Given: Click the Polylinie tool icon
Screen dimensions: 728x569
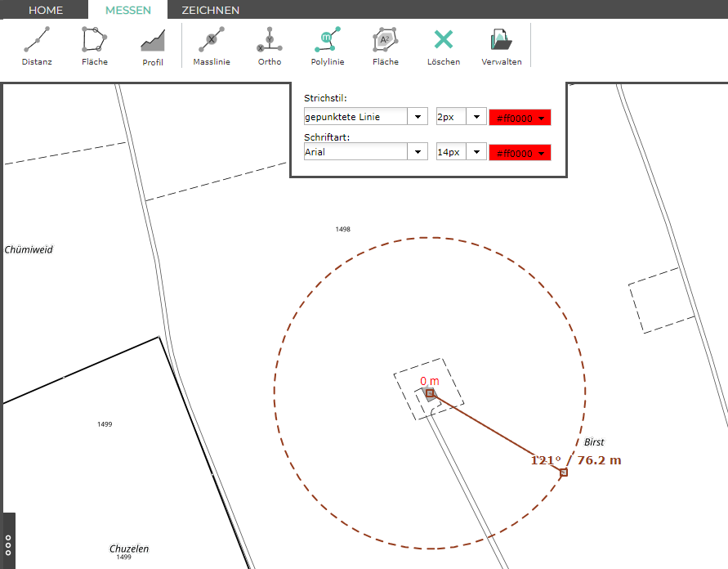Looking at the screenshot, I should (x=327, y=46).
